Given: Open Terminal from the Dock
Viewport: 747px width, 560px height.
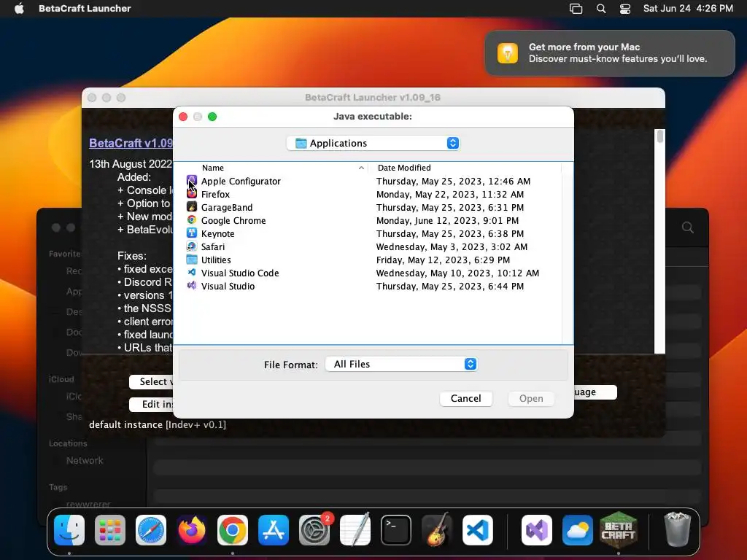Looking at the screenshot, I should [396, 530].
